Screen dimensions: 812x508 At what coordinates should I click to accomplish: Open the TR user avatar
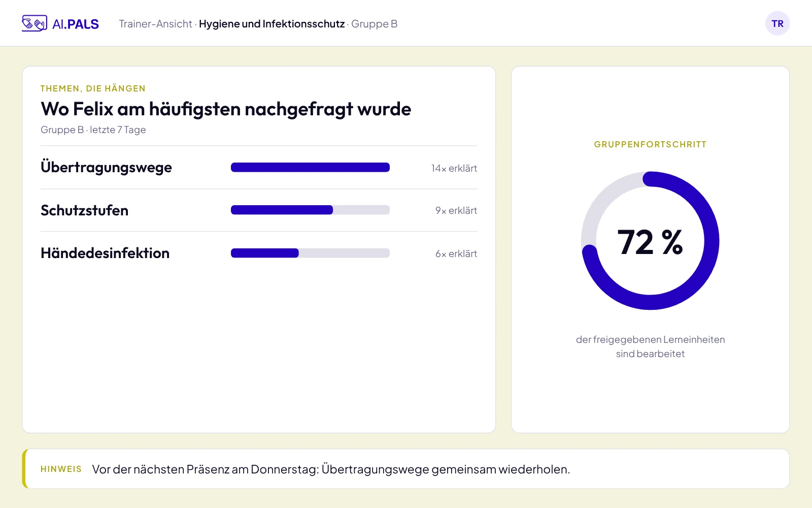777,23
